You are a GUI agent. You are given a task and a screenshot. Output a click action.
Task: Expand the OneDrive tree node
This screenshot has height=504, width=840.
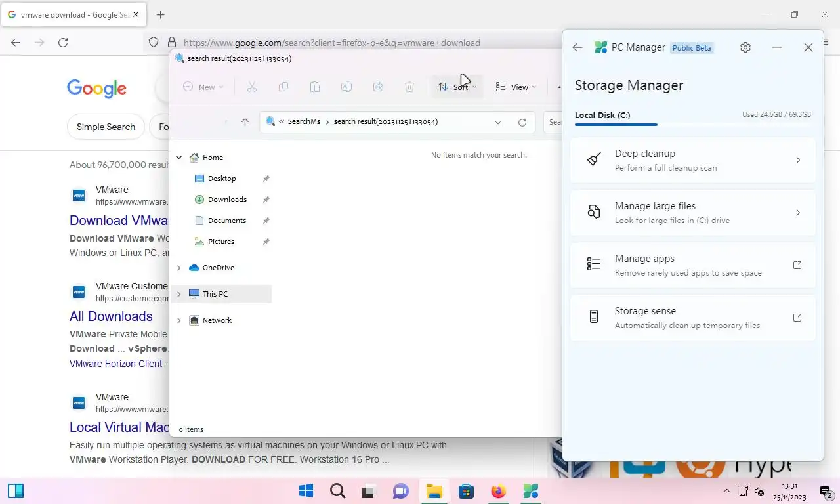[x=178, y=268]
